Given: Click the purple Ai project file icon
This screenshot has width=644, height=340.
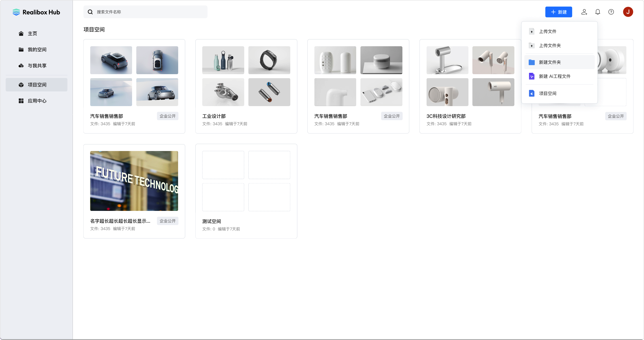Looking at the screenshot, I should point(532,76).
